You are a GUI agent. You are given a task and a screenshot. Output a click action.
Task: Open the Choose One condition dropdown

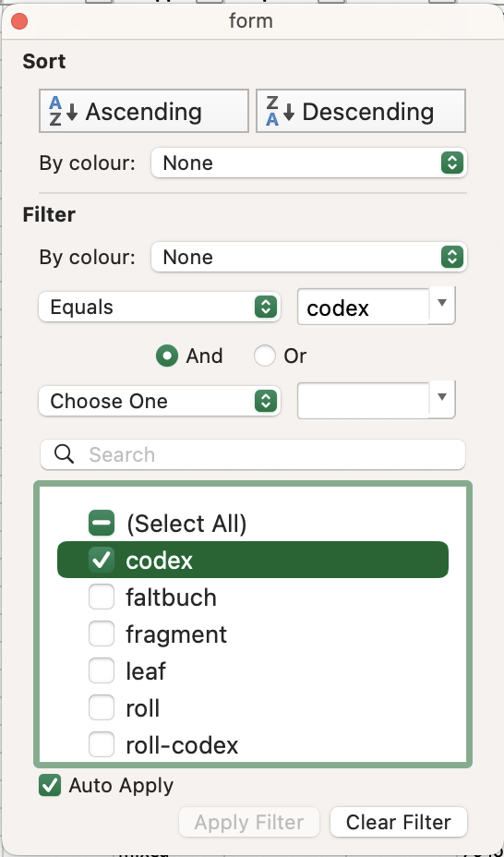tap(160, 401)
